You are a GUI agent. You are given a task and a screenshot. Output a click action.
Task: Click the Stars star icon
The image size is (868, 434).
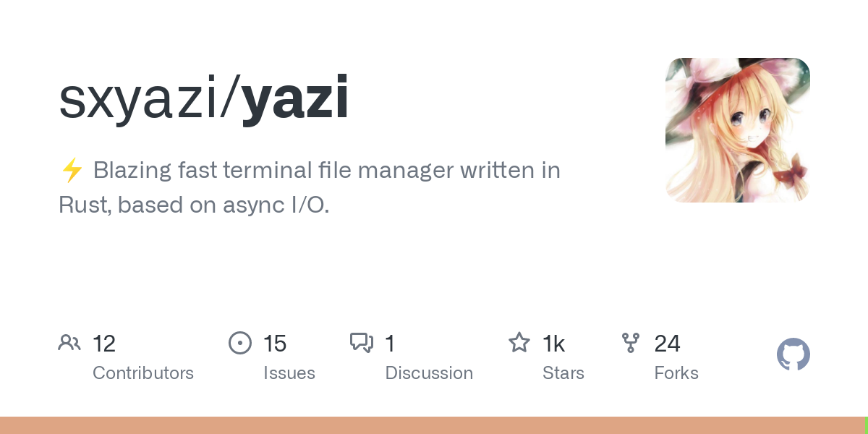[x=519, y=342]
